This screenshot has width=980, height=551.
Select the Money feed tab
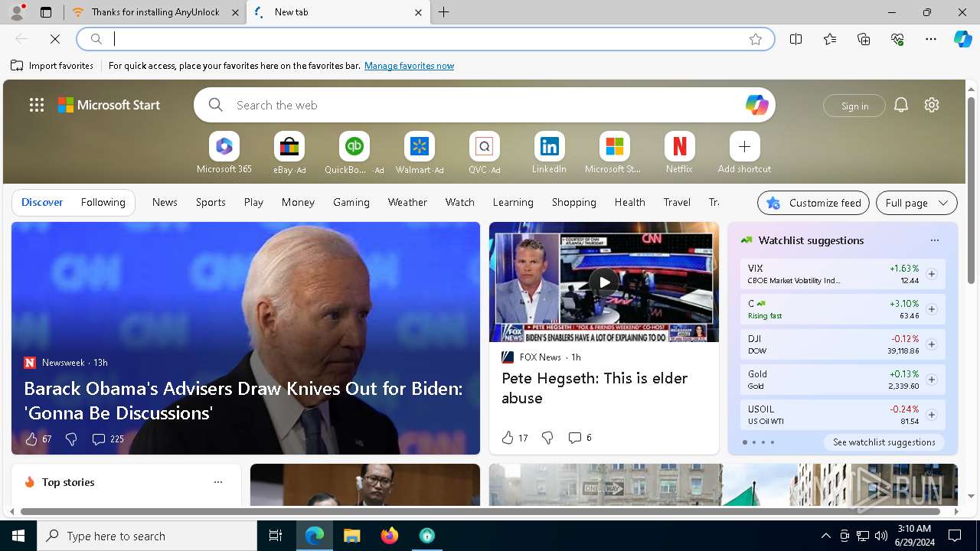(x=298, y=202)
